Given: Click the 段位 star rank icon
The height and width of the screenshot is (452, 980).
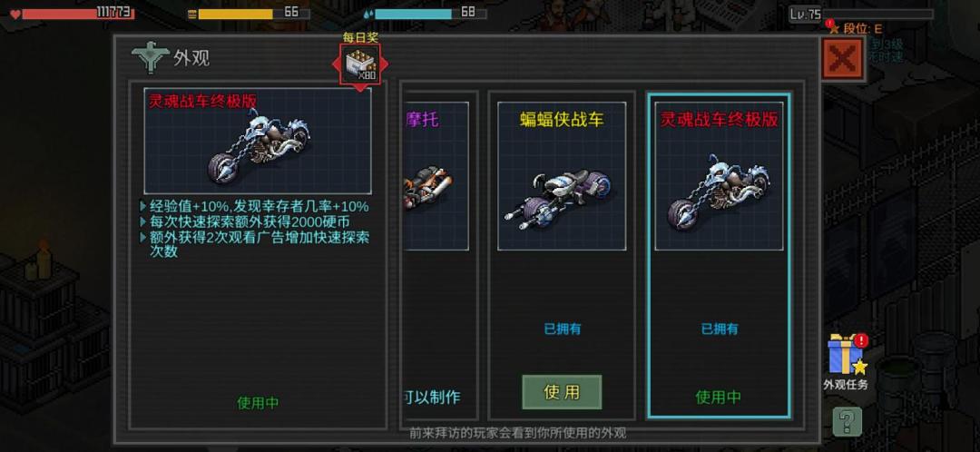Looking at the screenshot, I should [835, 29].
